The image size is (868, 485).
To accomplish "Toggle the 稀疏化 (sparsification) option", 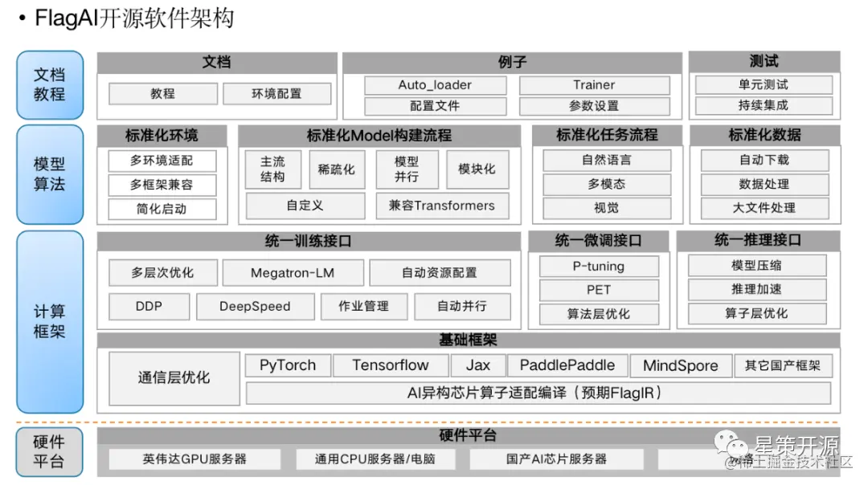I will pos(337,169).
